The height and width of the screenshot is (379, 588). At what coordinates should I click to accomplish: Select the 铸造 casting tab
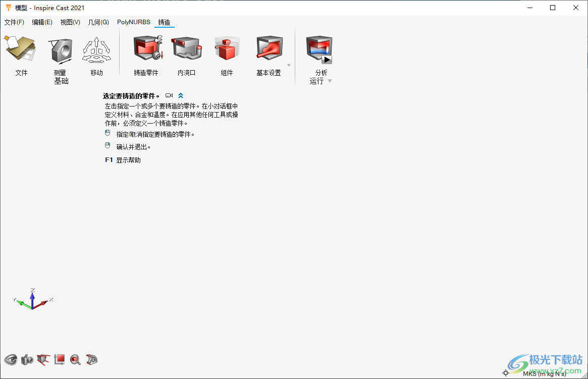point(164,22)
